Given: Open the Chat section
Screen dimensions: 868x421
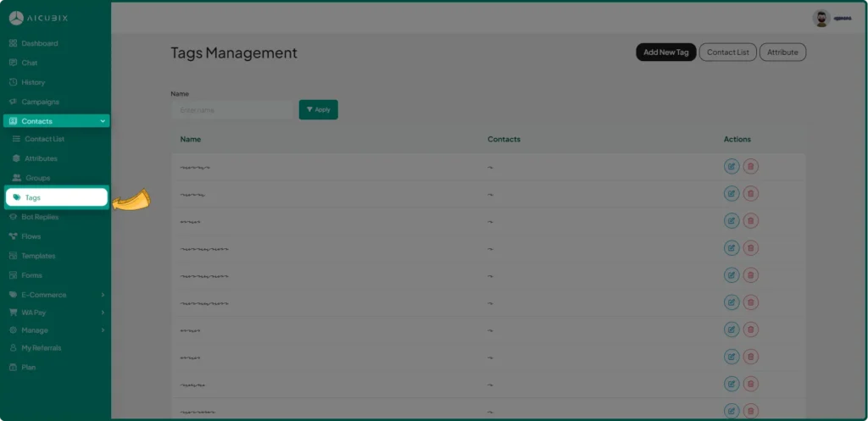Looking at the screenshot, I should click(x=30, y=63).
